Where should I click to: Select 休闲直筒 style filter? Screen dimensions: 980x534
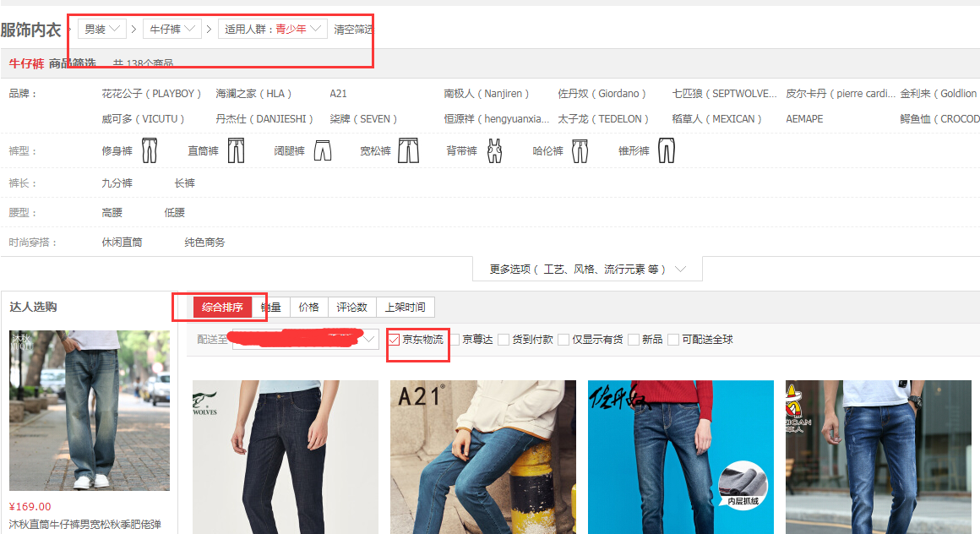click(x=122, y=242)
